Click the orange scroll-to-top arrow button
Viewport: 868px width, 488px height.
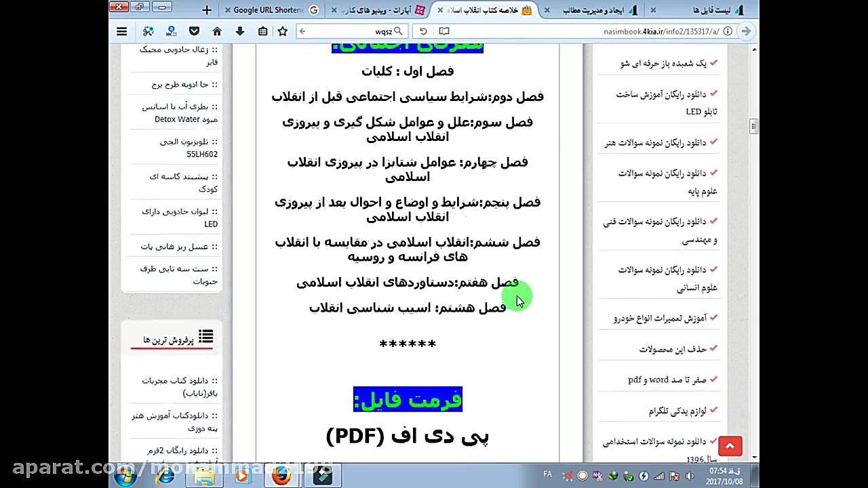[x=730, y=446]
